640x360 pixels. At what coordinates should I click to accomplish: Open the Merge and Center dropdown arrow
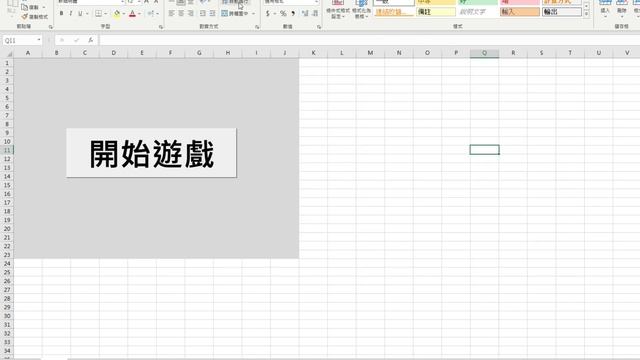(x=253, y=13)
